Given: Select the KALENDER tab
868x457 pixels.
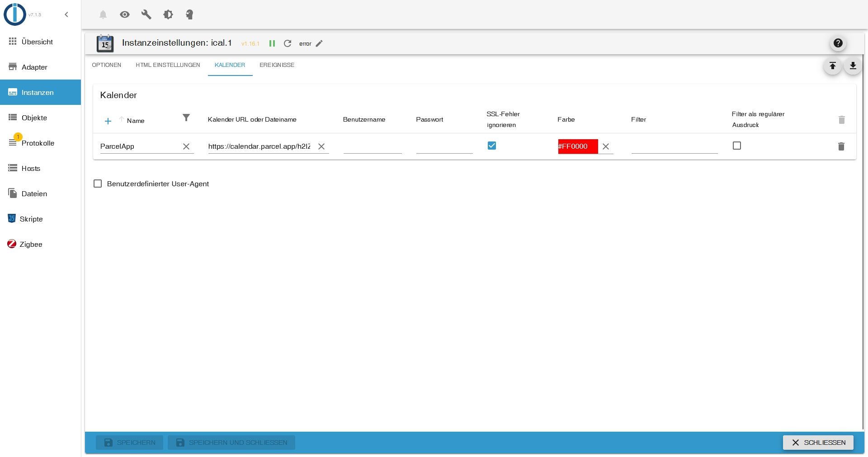Looking at the screenshot, I should (230, 65).
